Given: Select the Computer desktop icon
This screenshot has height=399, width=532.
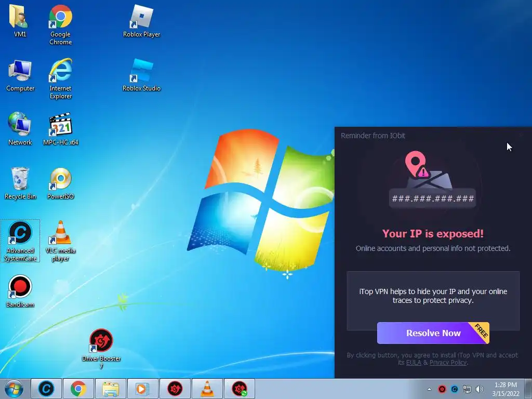Looking at the screenshot, I should (x=20, y=75).
